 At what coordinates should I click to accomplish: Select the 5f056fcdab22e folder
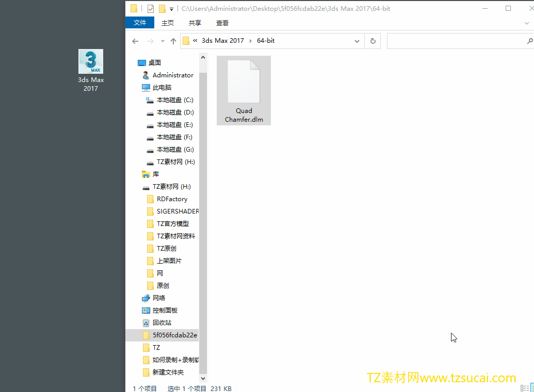click(175, 335)
